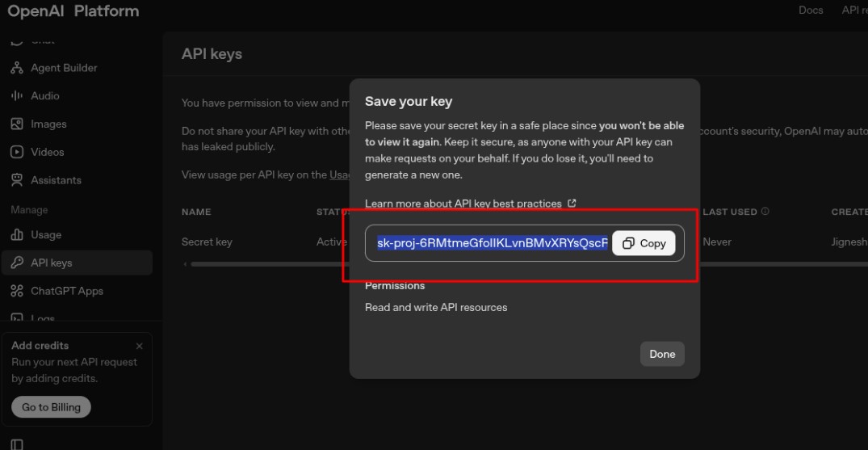The image size is (868, 450).
Task: Click the Audio waveform icon
Action: click(16, 96)
